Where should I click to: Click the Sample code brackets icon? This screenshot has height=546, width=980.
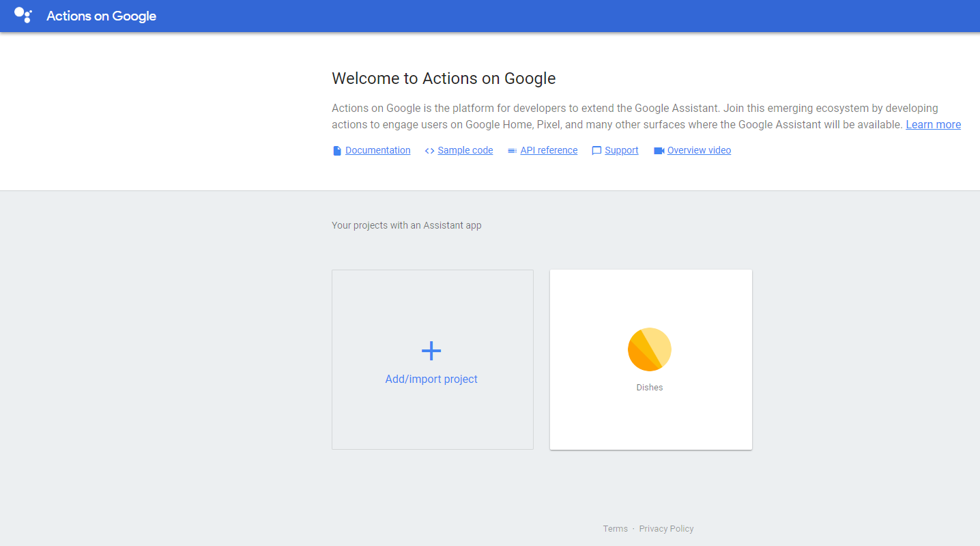(x=429, y=151)
